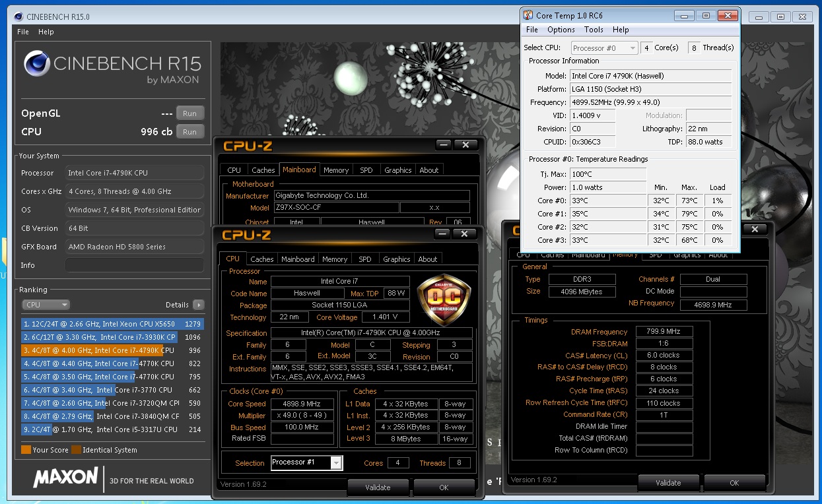
Task: Click the Mainboard model Z97X-SOC-CF field
Action: click(x=336, y=208)
